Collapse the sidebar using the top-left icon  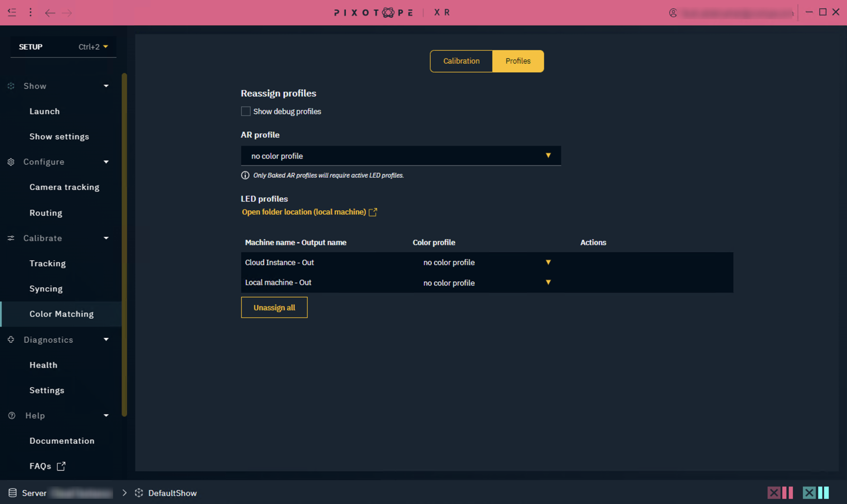(x=12, y=12)
